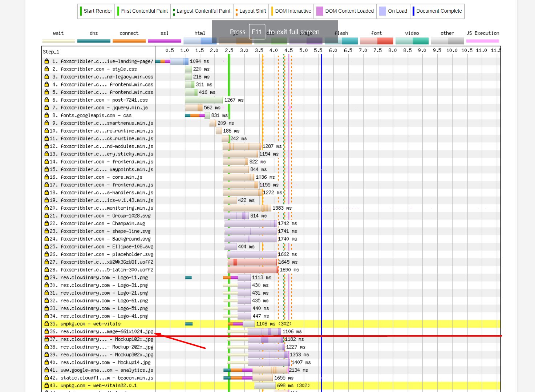Click the lock icon next to jquery.min.js
This screenshot has height=392, width=535.
[x=46, y=108]
